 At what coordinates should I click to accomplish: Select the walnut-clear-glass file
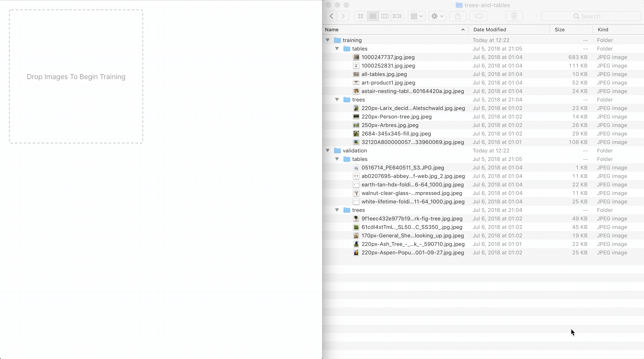coord(412,193)
